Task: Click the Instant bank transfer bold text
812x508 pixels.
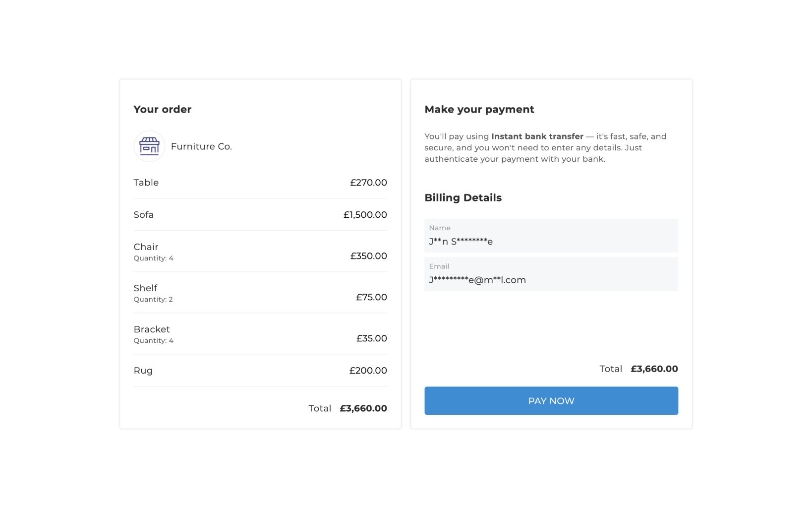Action: pos(537,136)
